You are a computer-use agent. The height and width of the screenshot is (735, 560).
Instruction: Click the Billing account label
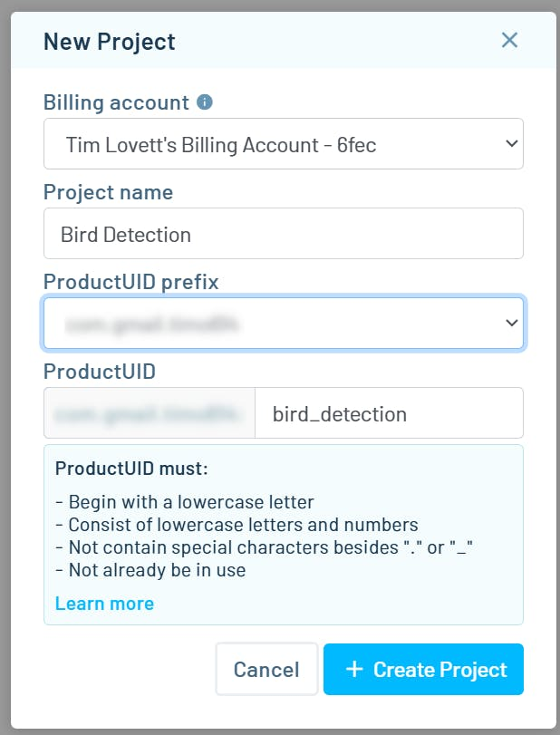tap(116, 102)
